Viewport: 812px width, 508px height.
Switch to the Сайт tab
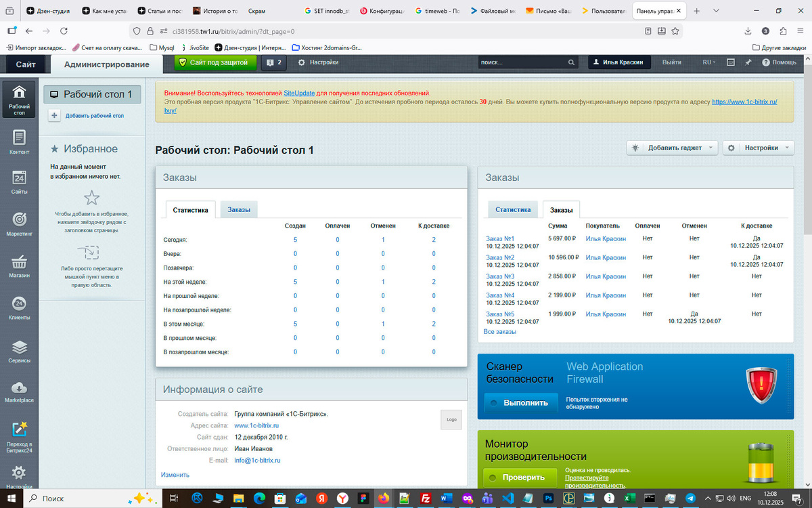coord(26,64)
